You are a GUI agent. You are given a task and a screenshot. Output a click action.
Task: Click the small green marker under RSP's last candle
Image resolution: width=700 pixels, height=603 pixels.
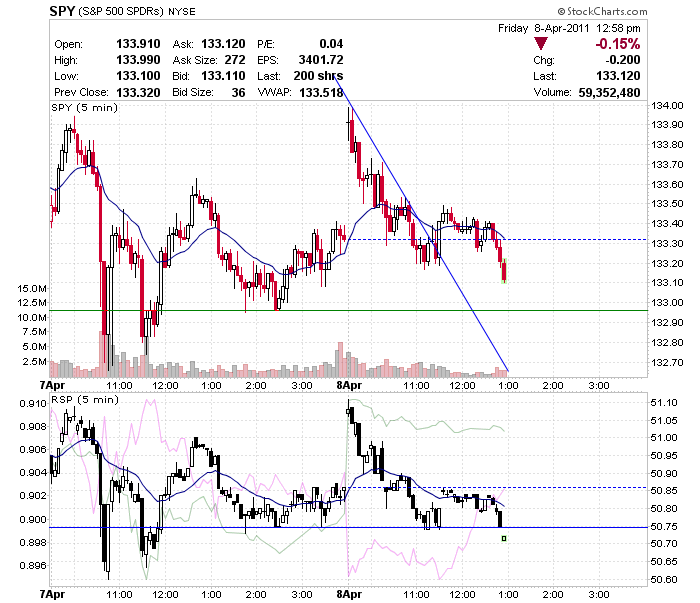click(504, 539)
